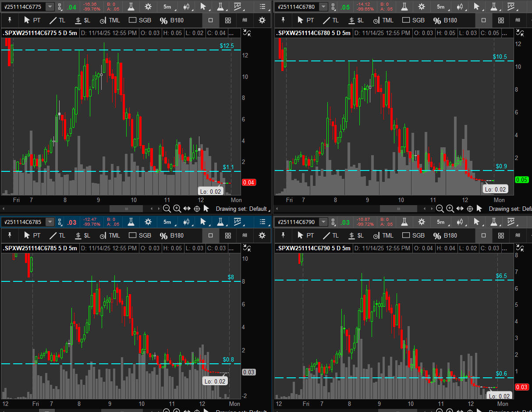Select SGB rectangle tool in bottom-right chart

413,235
